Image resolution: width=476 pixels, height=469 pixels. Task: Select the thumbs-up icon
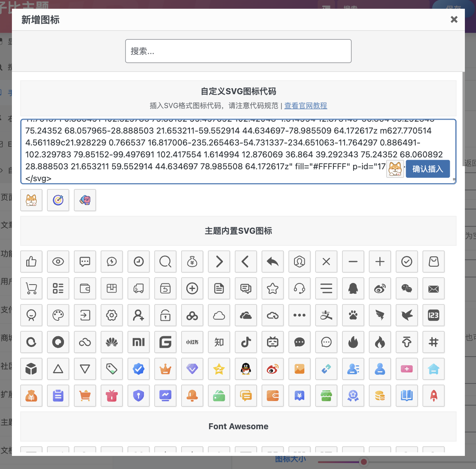tap(31, 262)
